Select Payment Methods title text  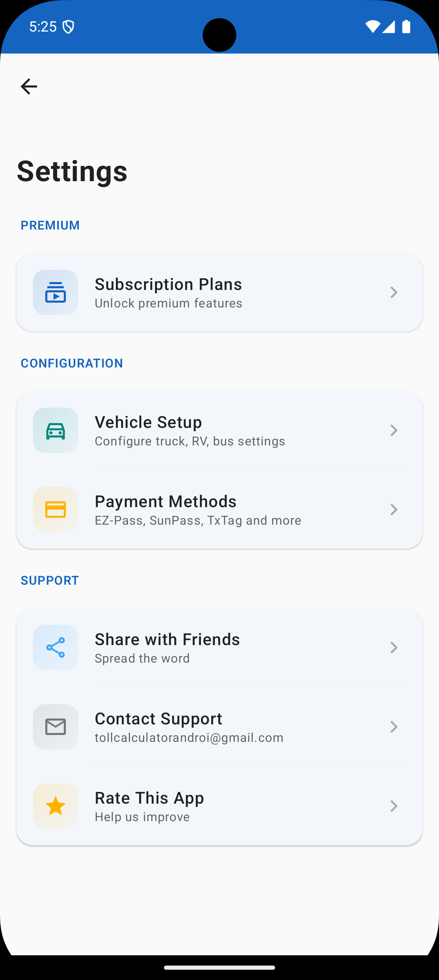click(x=166, y=501)
